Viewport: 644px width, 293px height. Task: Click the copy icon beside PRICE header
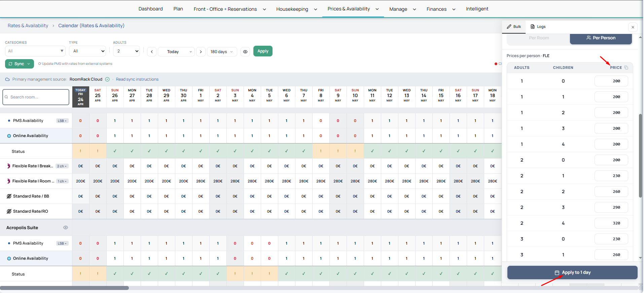[626, 68]
